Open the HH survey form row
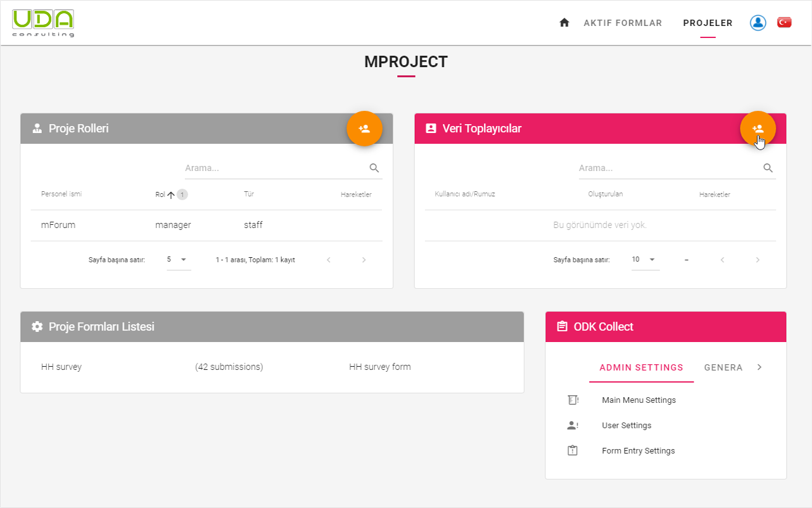Screen dimensions: 812x508 (272, 367)
